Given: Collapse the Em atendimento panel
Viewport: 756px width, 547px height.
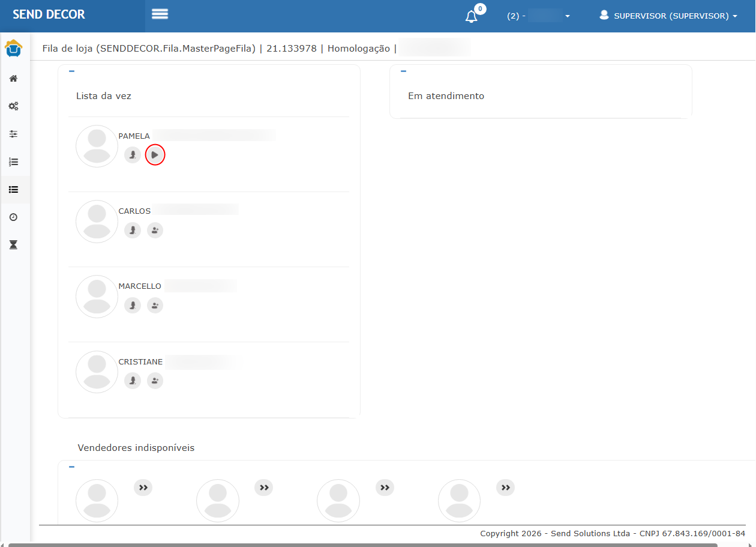Looking at the screenshot, I should [403, 71].
